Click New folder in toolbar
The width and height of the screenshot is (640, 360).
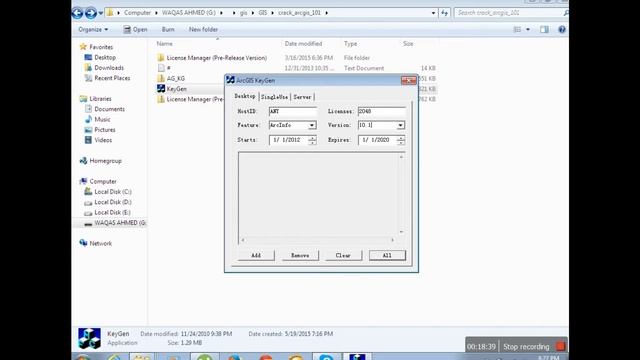click(203, 29)
